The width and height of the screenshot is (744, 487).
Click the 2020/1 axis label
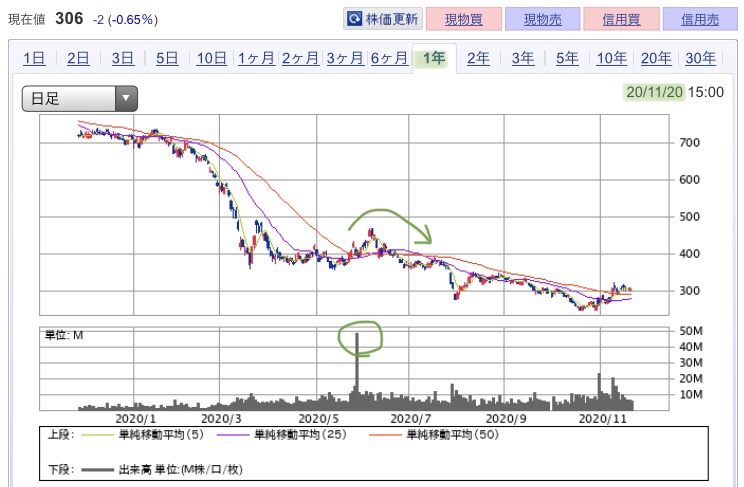pos(135,419)
